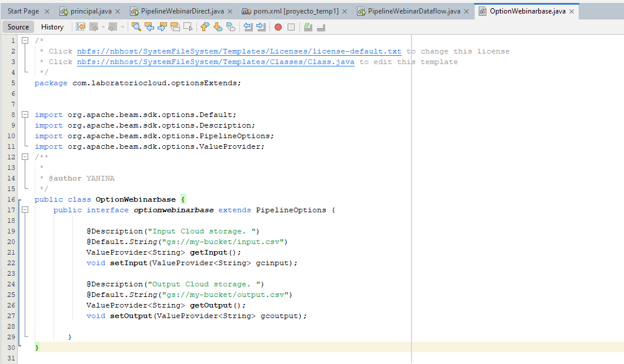
Task: Jump to Last Edit location icon
Action: 79,27
